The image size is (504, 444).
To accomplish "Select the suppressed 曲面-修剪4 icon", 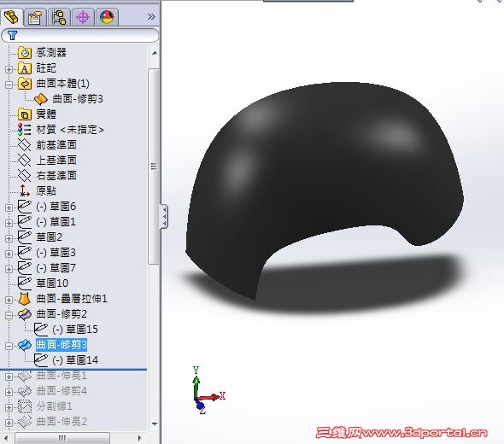I will coord(25,391).
